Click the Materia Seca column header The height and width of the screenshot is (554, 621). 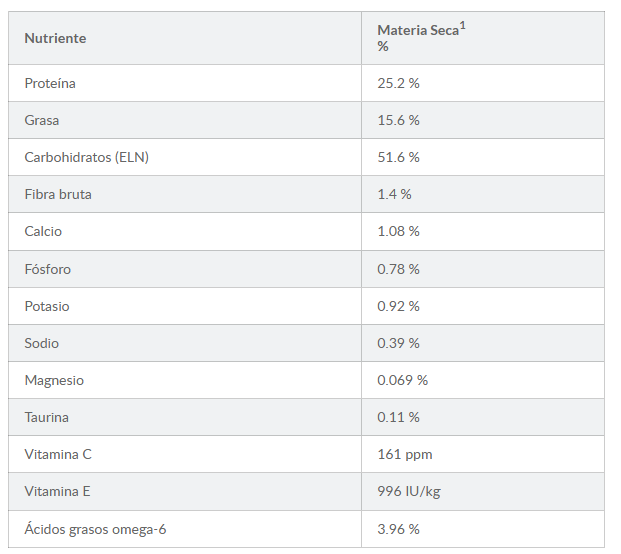pyautogui.click(x=417, y=31)
